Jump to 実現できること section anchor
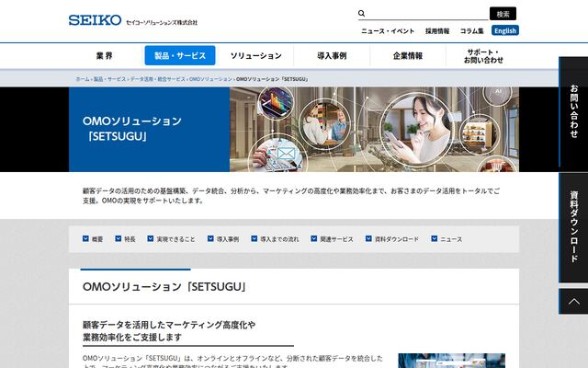The width and height of the screenshot is (588, 368). 175,239
